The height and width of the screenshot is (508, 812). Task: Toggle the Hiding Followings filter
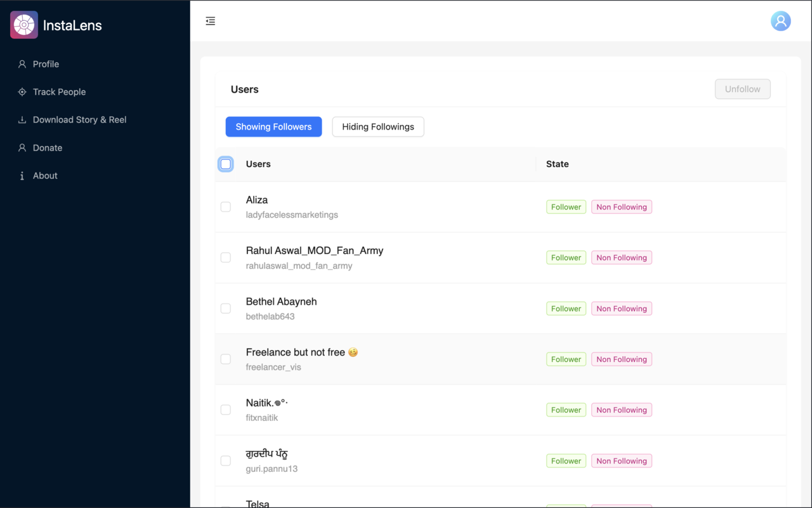click(x=378, y=127)
